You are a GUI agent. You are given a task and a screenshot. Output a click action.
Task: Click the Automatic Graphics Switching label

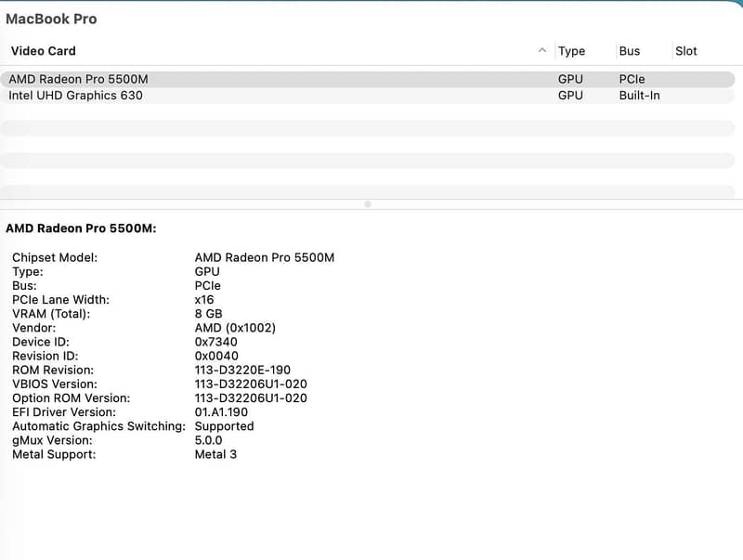(x=99, y=426)
